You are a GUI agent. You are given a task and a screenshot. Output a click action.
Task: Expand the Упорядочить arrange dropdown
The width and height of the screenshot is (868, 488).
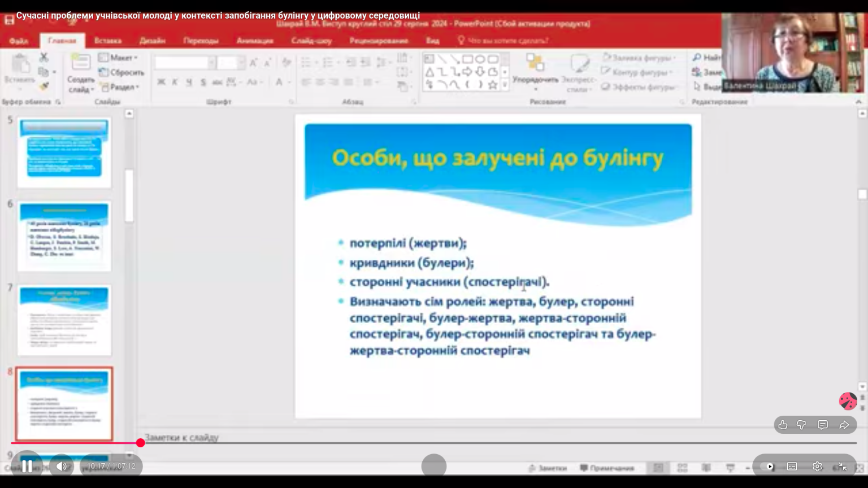[x=535, y=80]
